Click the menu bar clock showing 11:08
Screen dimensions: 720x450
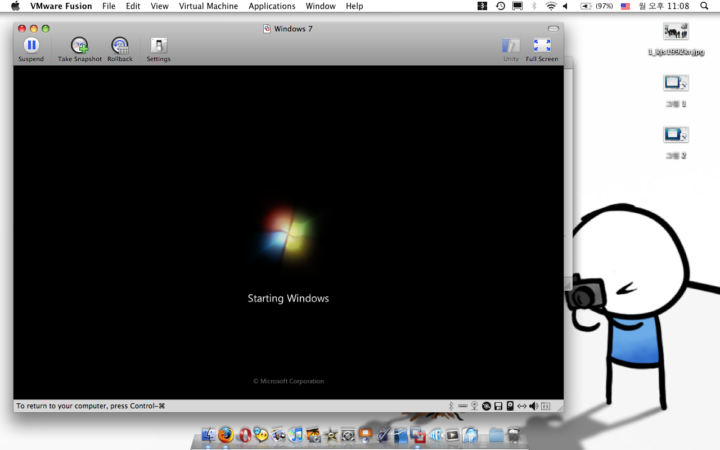(664, 6)
